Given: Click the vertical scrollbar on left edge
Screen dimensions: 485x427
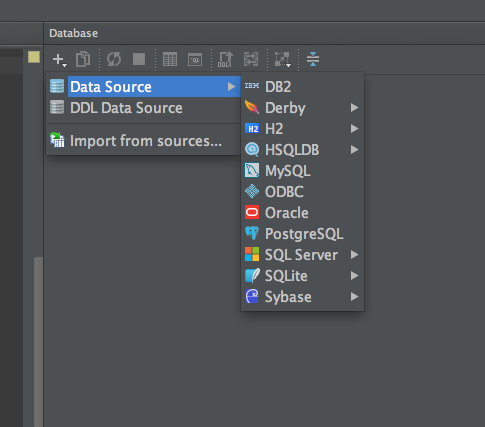Looking at the screenshot, I should click(38, 342).
